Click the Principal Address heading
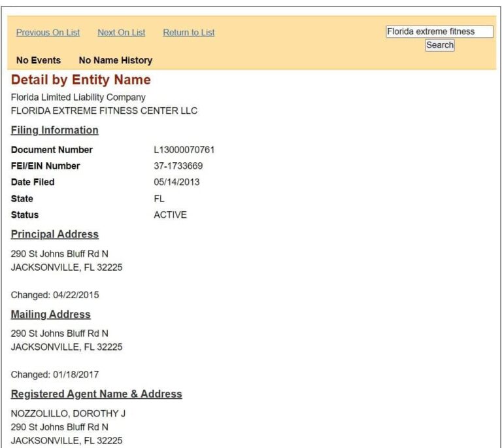This screenshot has height=448, width=502. [54, 234]
